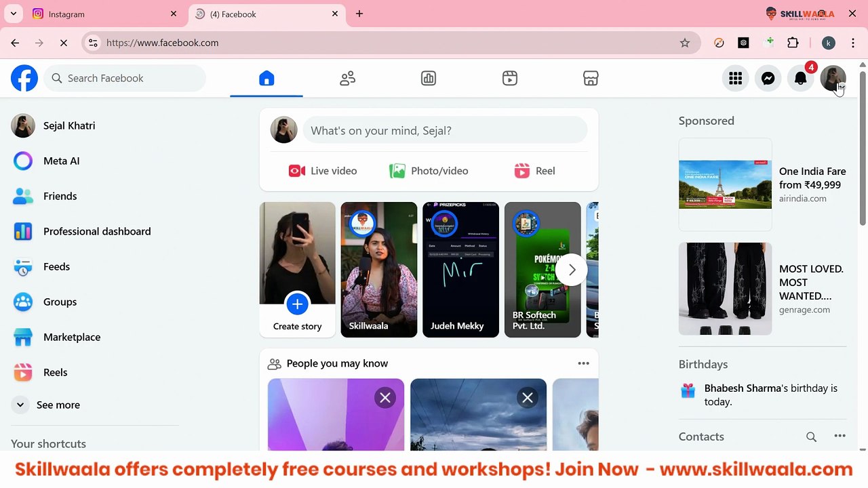Add a Photo/video post
The width and height of the screenshot is (868, 488).
click(429, 171)
